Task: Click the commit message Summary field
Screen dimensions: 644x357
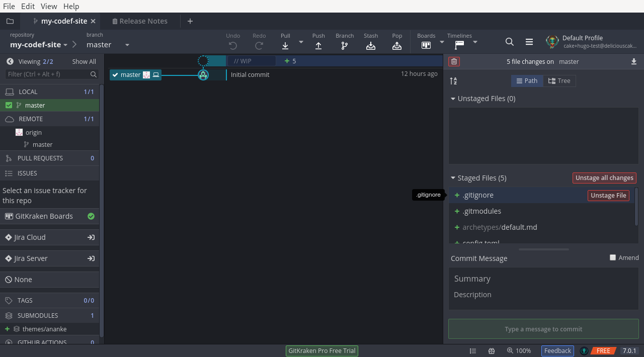Action: (x=543, y=279)
